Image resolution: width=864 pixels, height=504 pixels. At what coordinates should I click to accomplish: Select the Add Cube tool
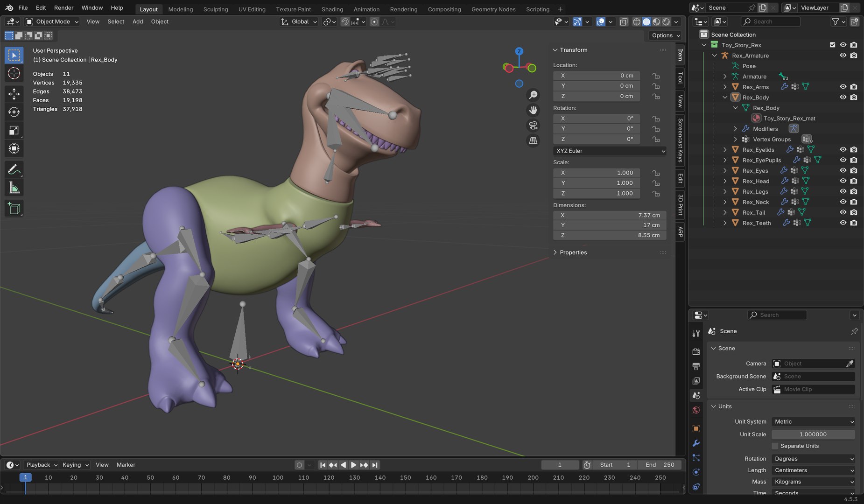[x=14, y=208]
